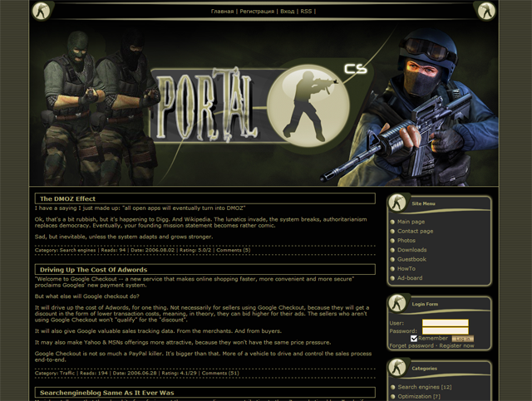Open Driving Up The Cost Of Adwords article

click(94, 270)
